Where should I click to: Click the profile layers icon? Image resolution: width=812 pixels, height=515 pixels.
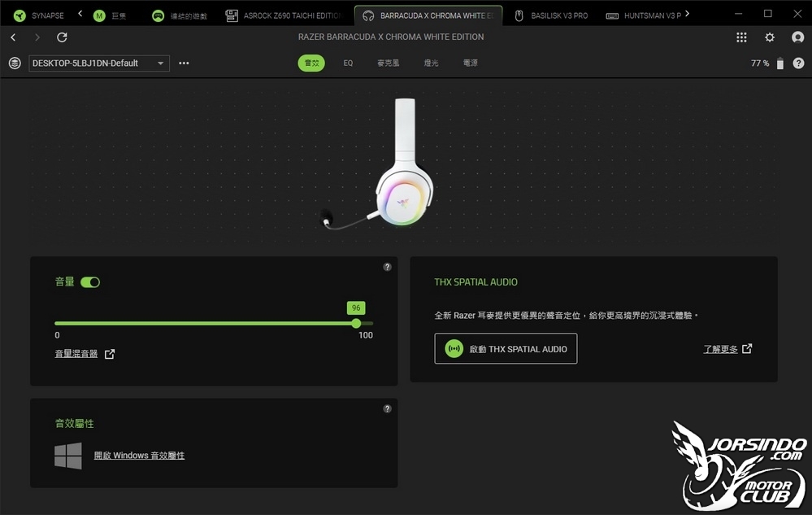click(15, 63)
